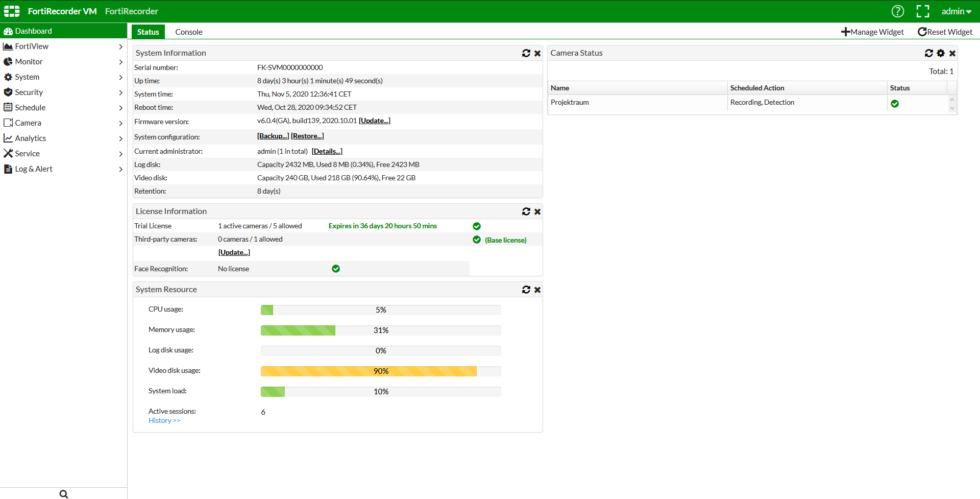The height and width of the screenshot is (499, 980).
Task: Click the Monitor pie chart icon
Action: tap(8, 62)
